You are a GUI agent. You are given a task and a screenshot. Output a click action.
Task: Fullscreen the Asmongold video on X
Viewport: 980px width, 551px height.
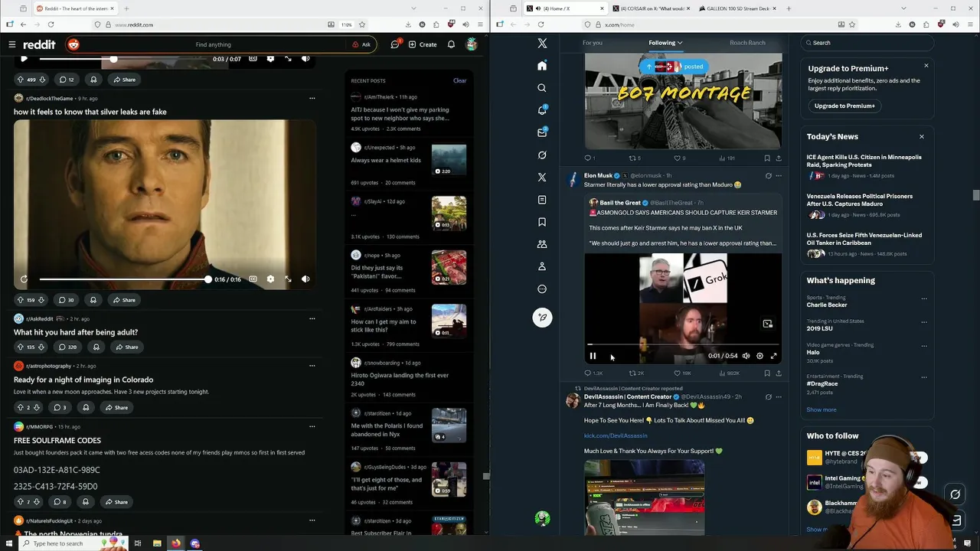click(773, 356)
